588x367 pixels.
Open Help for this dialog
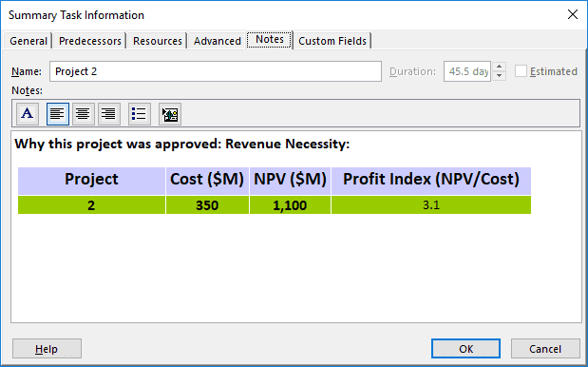tap(47, 349)
